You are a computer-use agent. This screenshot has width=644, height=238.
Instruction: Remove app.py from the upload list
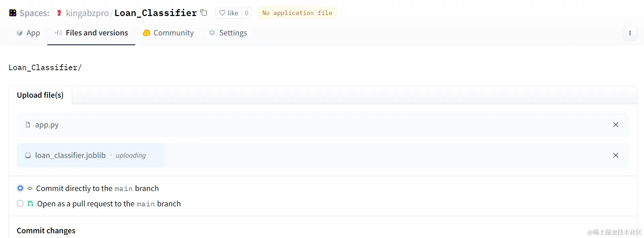click(616, 125)
